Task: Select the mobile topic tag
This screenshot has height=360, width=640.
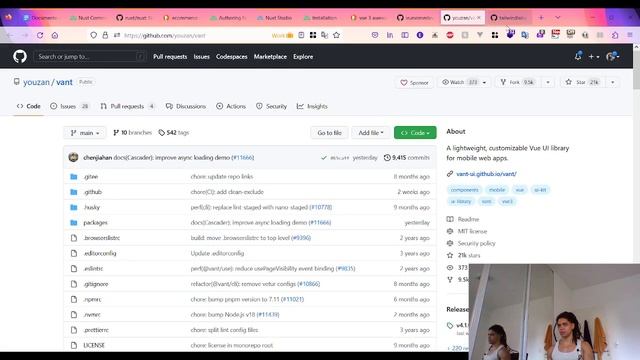Action: [x=497, y=190]
